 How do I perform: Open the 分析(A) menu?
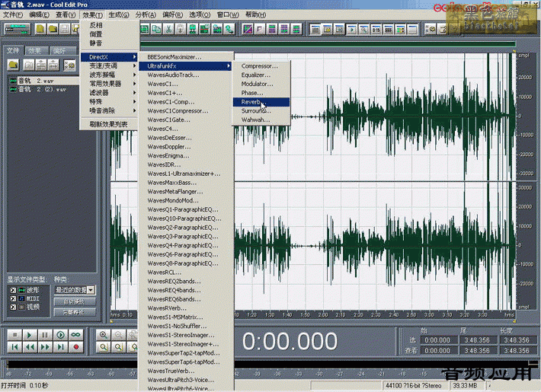(x=146, y=14)
